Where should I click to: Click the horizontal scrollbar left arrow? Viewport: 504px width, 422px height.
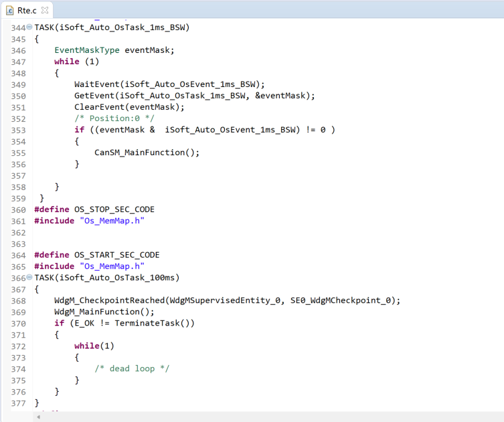click(38, 417)
